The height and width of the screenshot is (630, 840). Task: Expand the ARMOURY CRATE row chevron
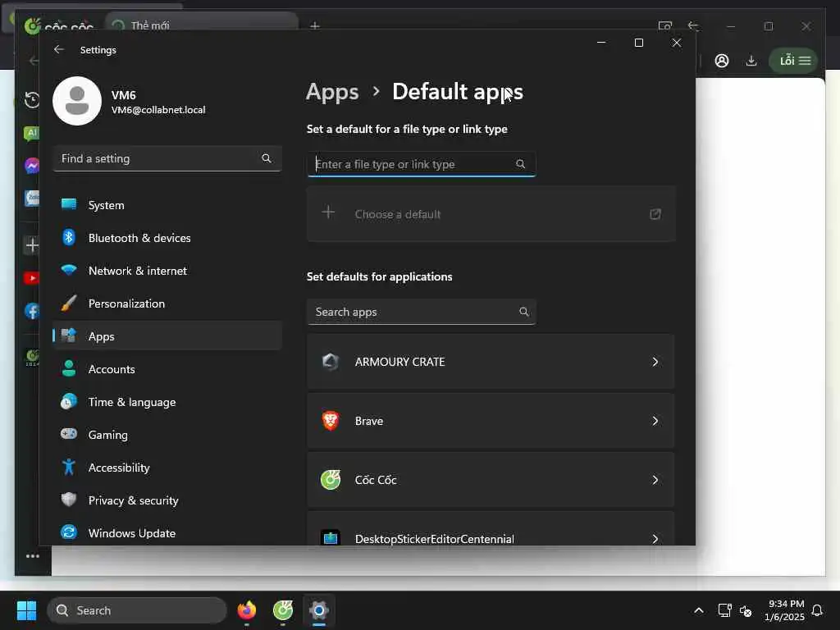[655, 362]
